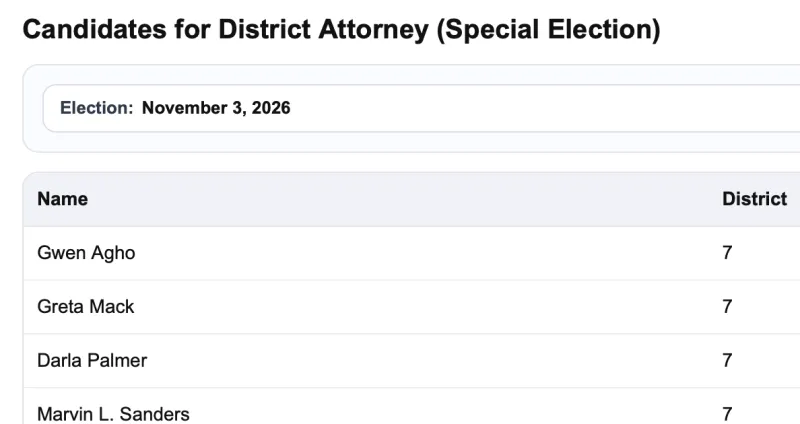Screen dimensions: 800x424
Task: Open candidate Gwen Agho
Action: tap(86, 253)
